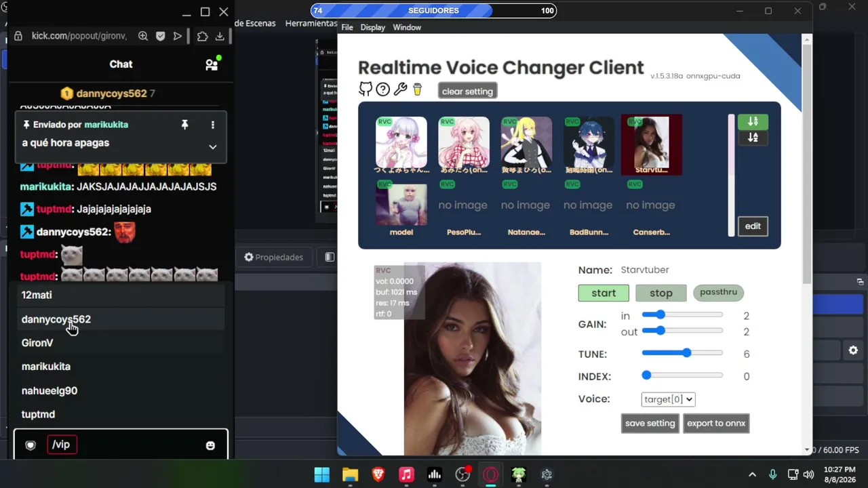Sort voice models numerically
This screenshot has height=488, width=868.
point(753,121)
